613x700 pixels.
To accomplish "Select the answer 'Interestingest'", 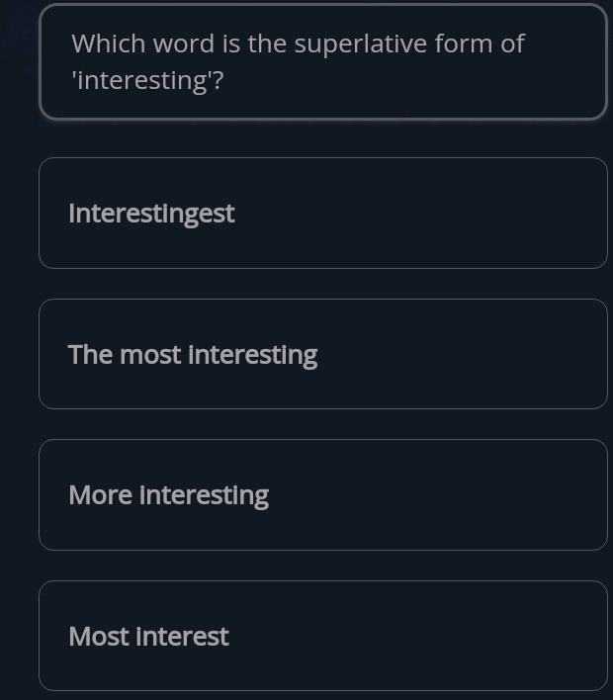I will tap(322, 214).
